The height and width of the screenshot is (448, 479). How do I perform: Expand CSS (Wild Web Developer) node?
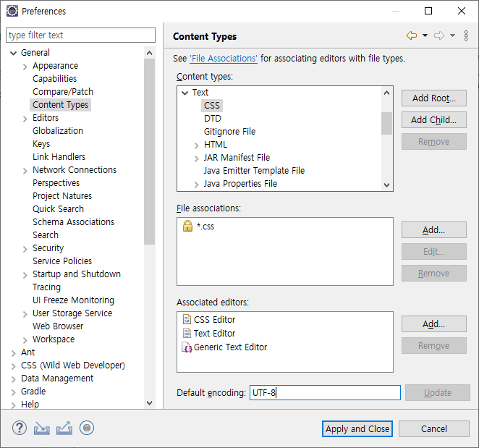coord(13,366)
